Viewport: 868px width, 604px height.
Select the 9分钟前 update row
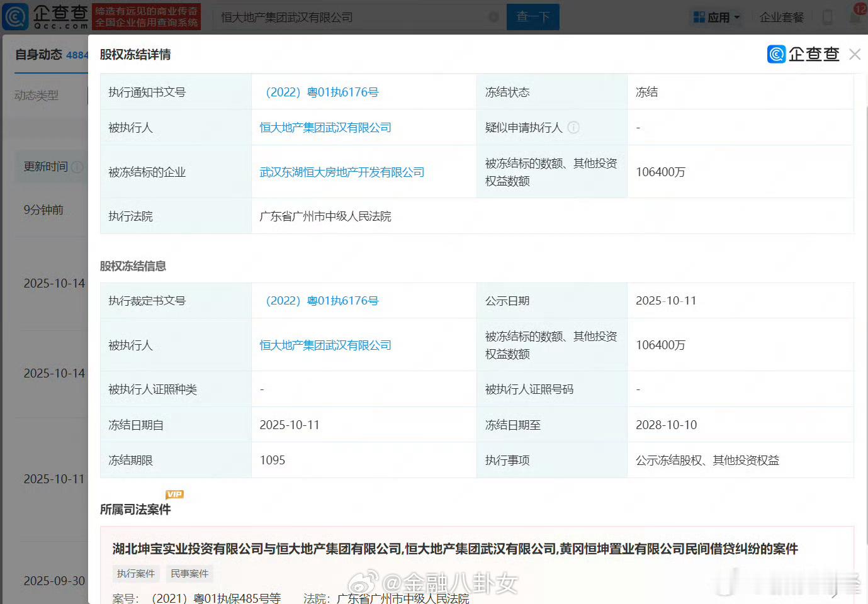click(x=43, y=210)
